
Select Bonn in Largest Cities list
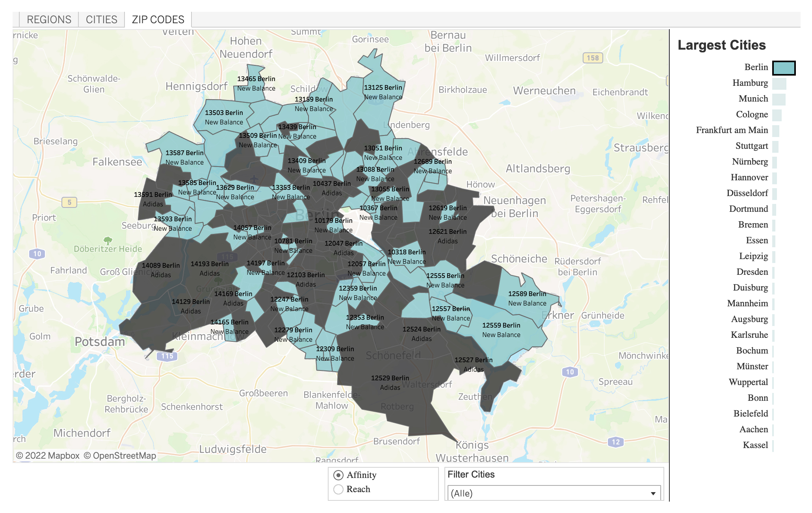[758, 398]
